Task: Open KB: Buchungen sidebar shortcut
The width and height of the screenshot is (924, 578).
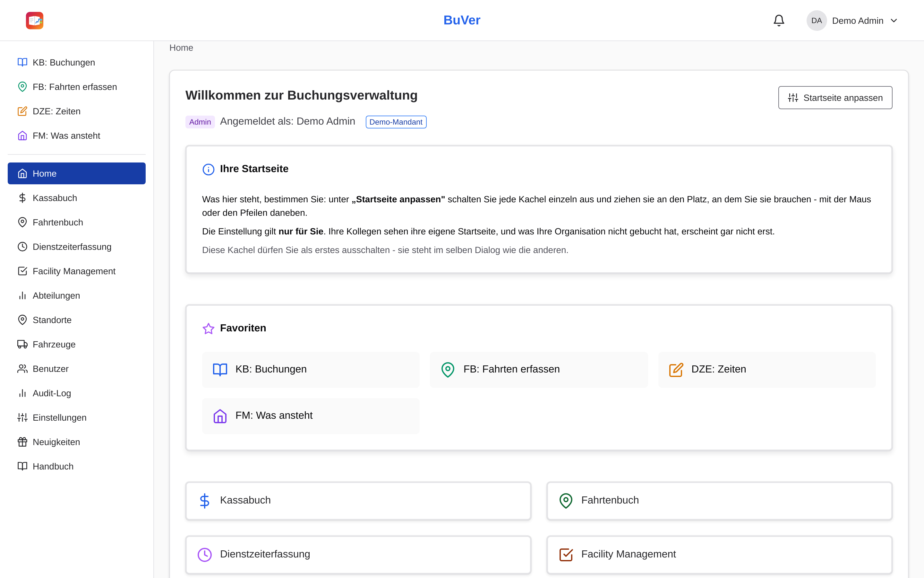Action: (76, 62)
